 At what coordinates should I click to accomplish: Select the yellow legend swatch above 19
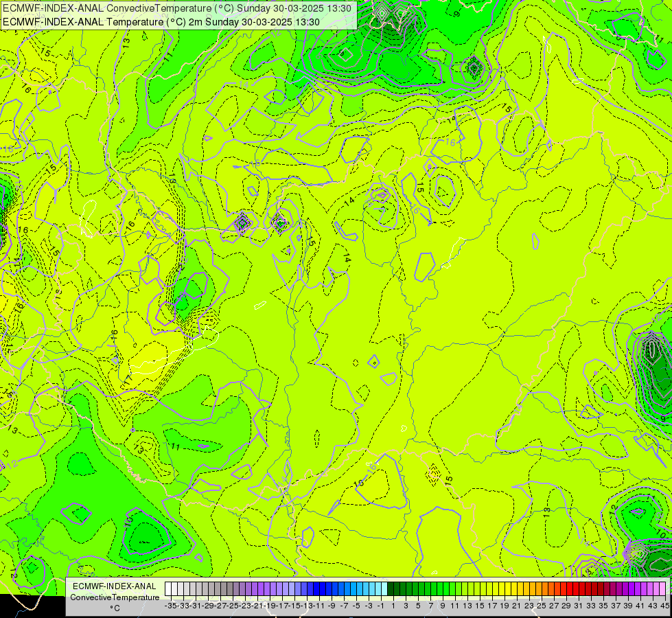click(x=502, y=588)
